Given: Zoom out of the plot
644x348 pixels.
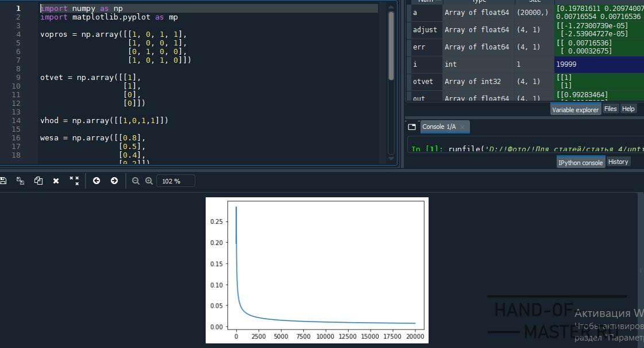Looking at the screenshot, I should click(136, 181).
